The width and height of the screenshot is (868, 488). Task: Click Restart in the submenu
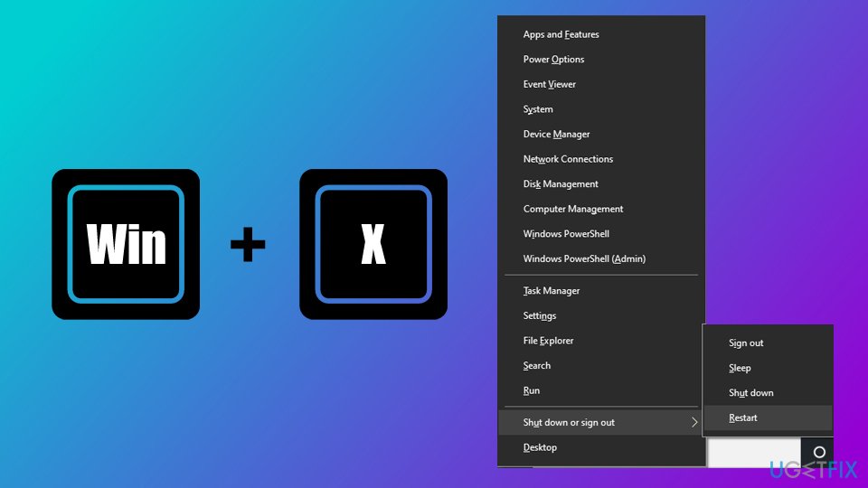[x=768, y=418]
